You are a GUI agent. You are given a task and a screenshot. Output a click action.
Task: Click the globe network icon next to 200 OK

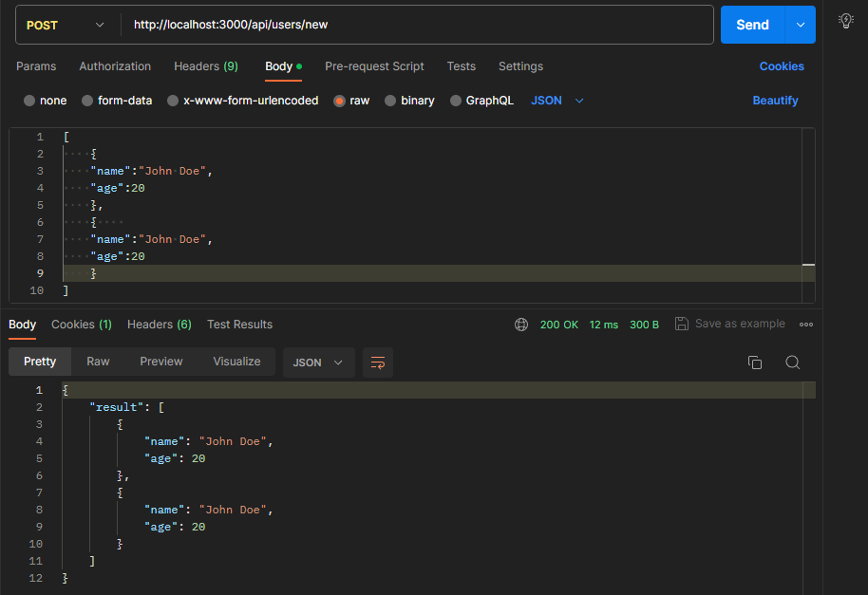coord(521,325)
